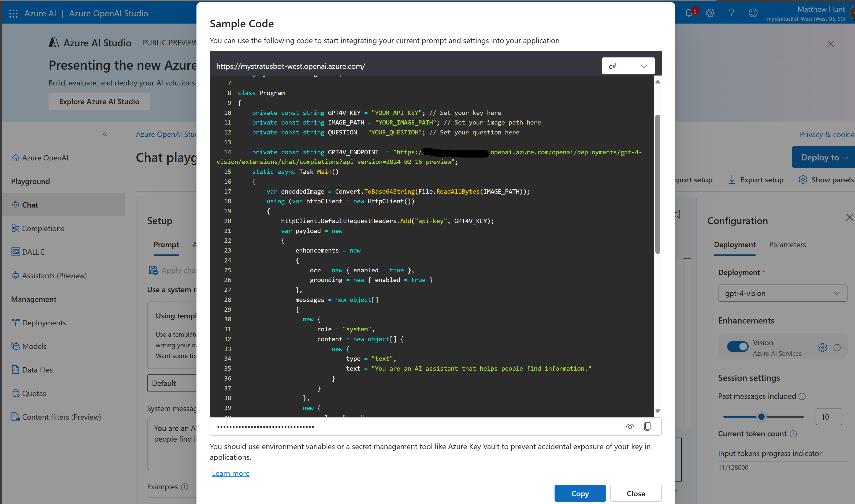Image resolution: width=855 pixels, height=504 pixels.
Task: Switch to the Deployment tab
Action: 735,245
